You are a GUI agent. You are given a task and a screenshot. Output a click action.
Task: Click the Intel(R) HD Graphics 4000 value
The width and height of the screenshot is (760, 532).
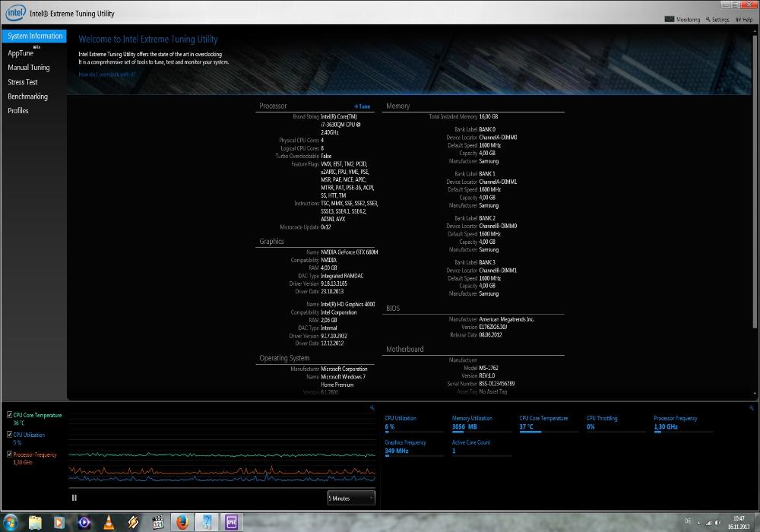tap(348, 304)
